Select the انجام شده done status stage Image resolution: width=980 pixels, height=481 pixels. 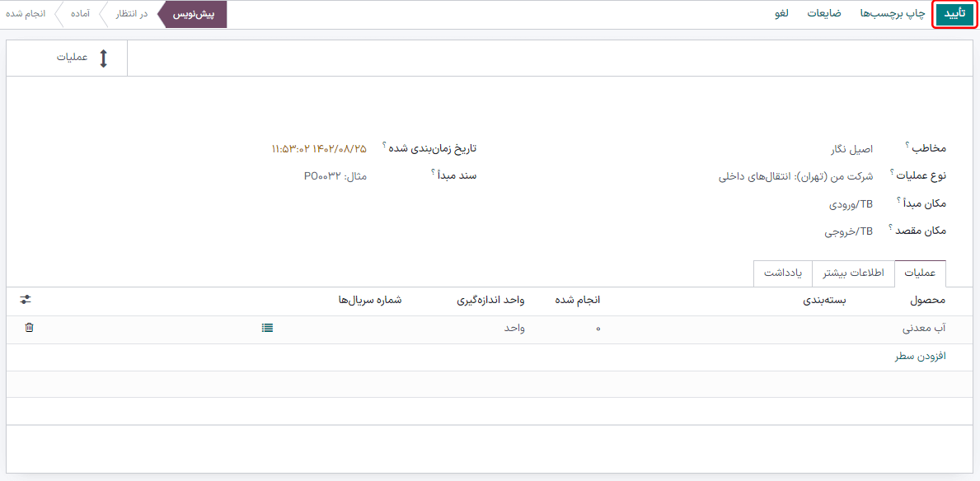[26, 14]
